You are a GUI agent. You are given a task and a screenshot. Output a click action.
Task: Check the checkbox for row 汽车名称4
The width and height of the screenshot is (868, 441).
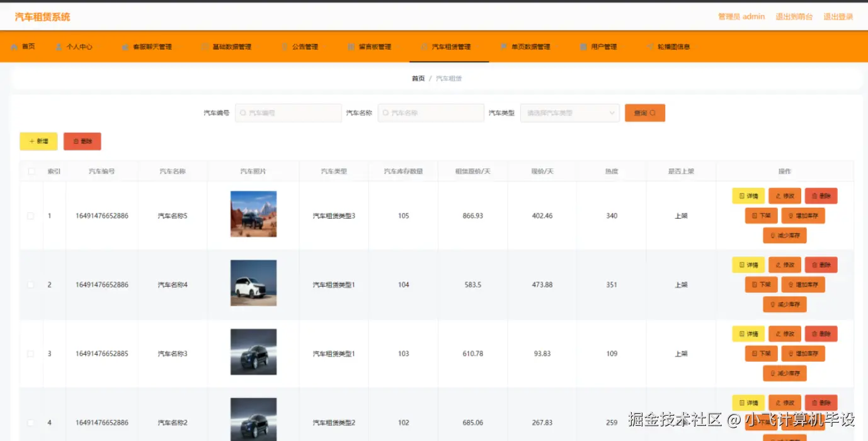30,285
